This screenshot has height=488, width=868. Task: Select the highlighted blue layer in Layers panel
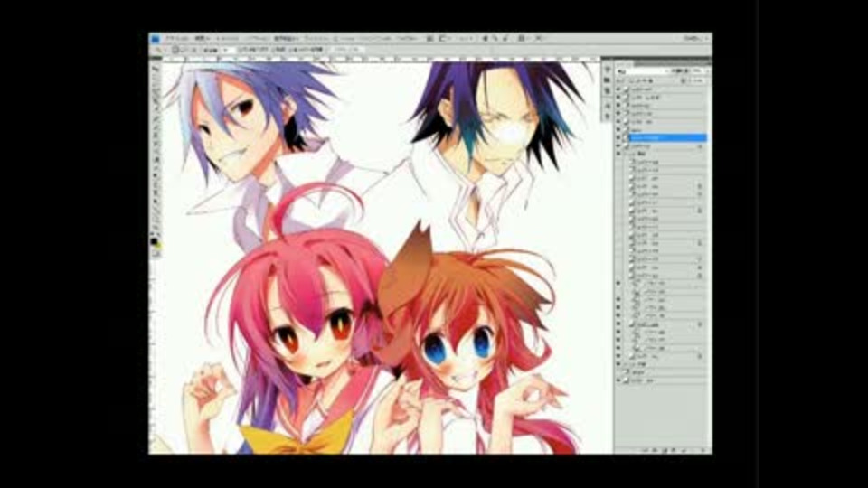point(667,137)
